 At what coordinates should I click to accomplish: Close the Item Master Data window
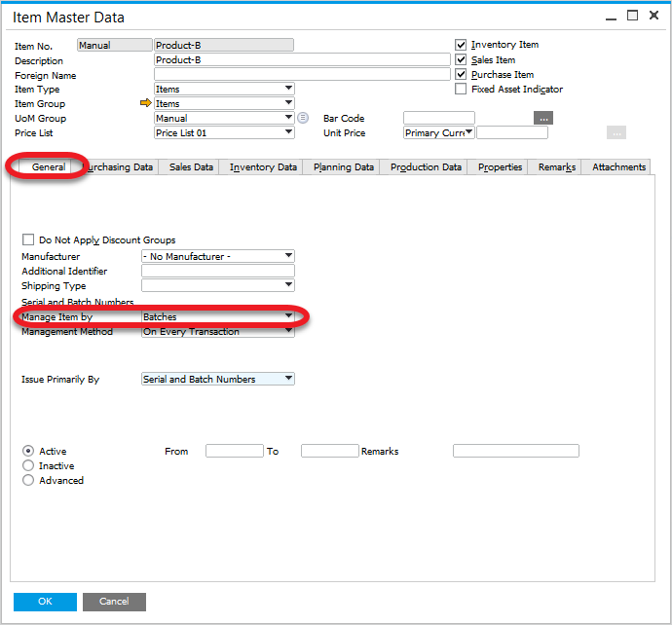[x=653, y=16]
